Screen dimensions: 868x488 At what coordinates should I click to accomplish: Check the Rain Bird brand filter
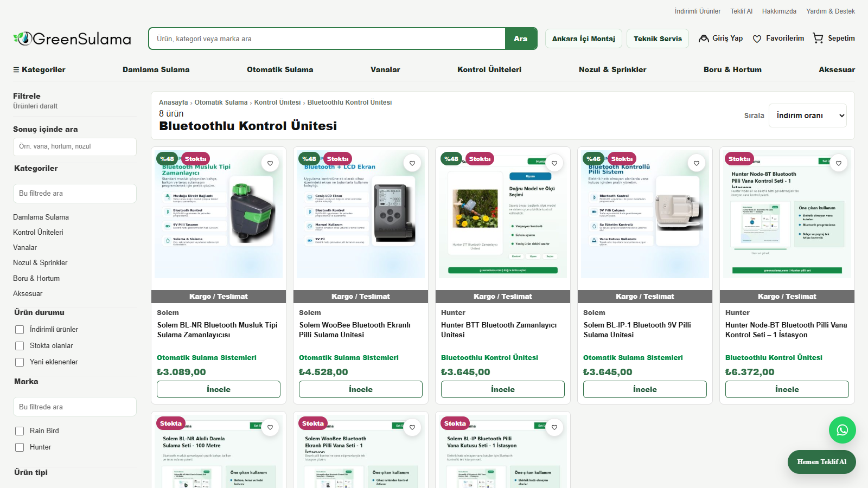click(x=20, y=431)
